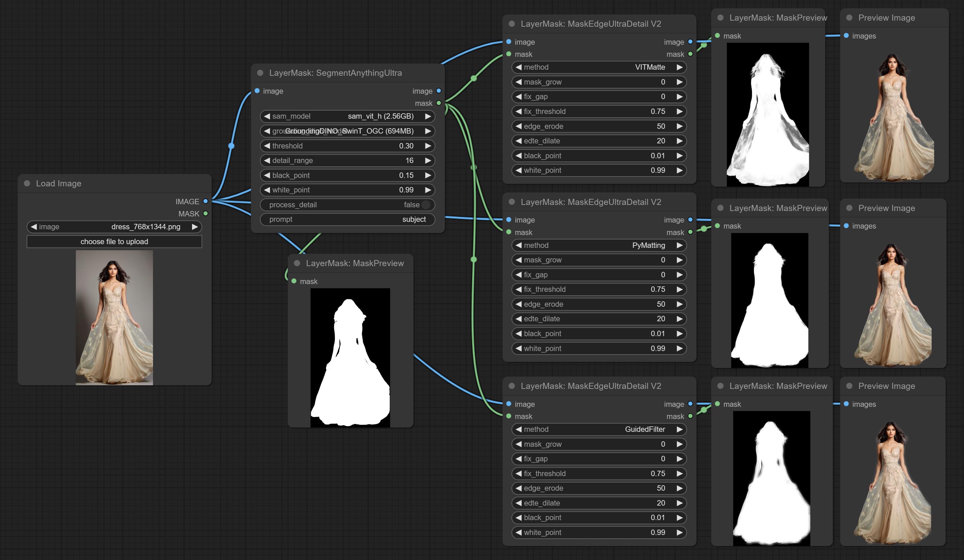Click the IMAGE output socket on Load Image

coord(206,201)
